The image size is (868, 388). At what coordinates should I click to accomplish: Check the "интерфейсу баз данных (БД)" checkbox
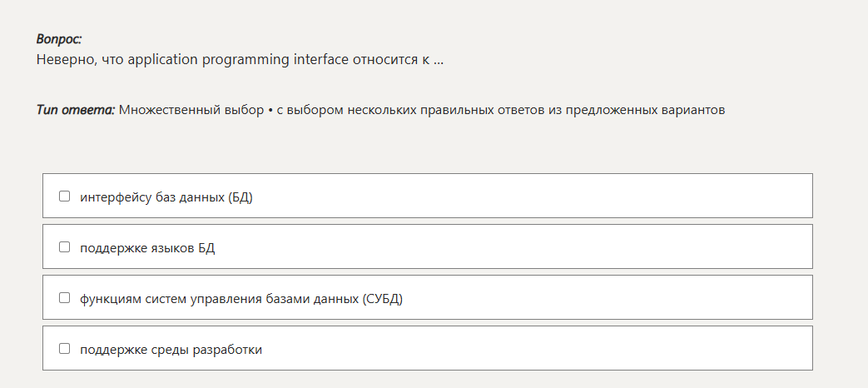(x=64, y=196)
